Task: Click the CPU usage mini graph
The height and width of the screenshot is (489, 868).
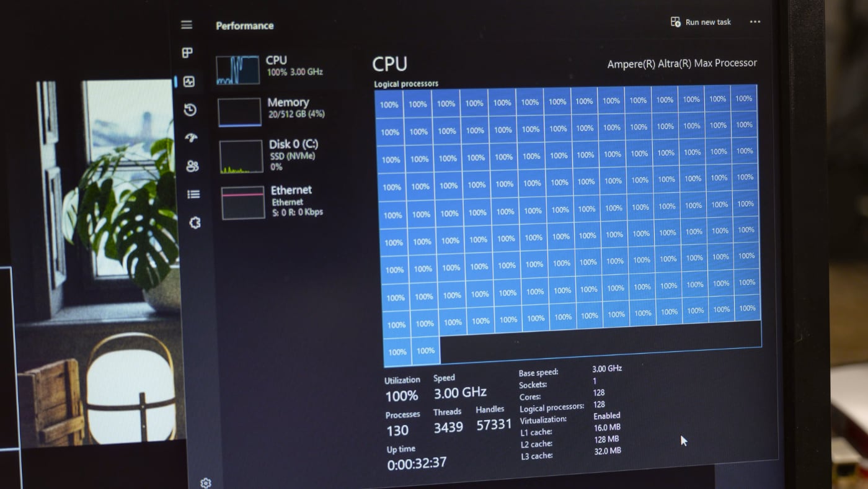Action: pos(237,70)
